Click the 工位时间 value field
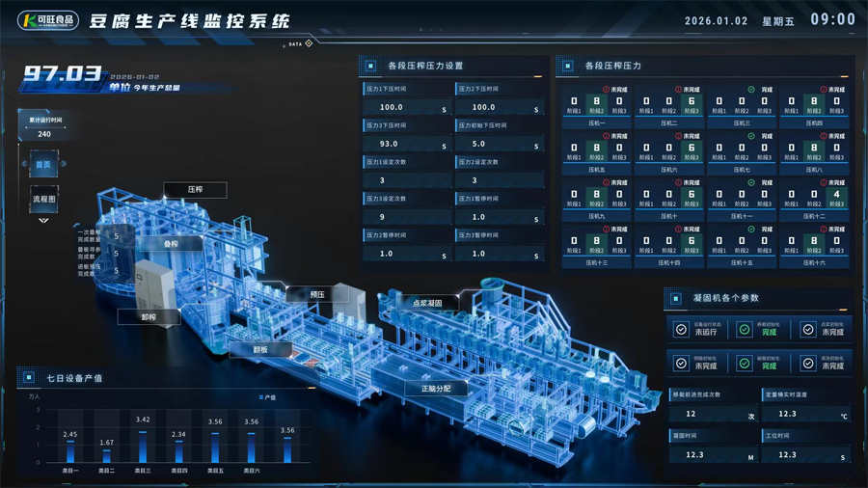 (805, 455)
